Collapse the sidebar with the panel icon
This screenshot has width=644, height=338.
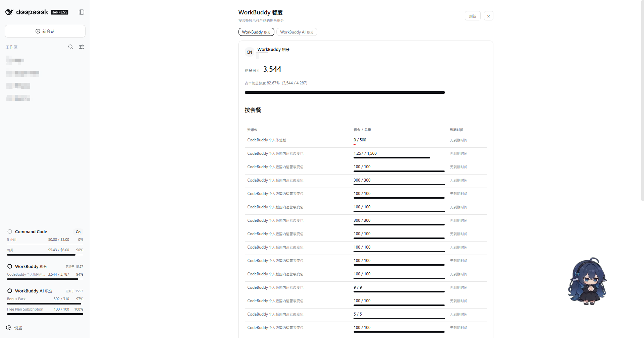(82, 12)
